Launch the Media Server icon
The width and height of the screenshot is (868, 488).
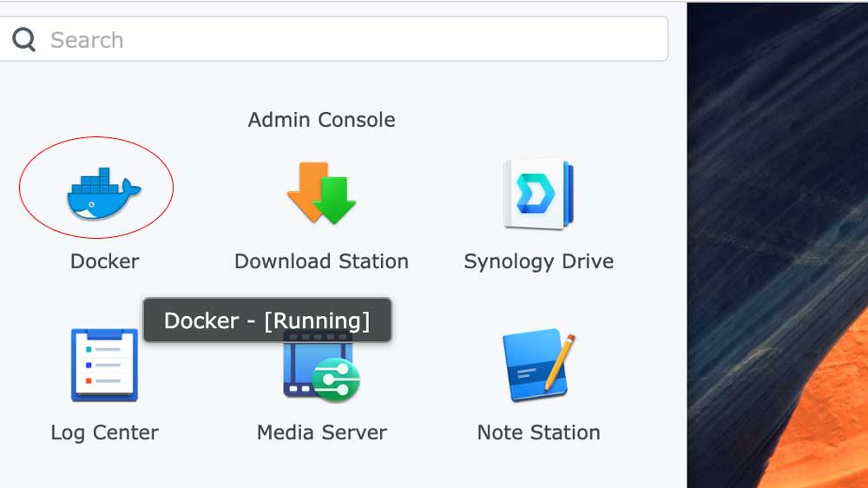[322, 366]
